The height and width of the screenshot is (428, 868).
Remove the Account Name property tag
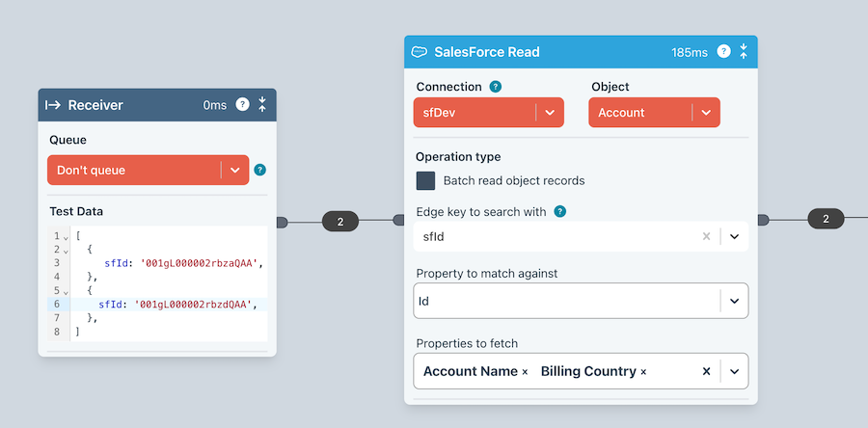click(525, 372)
